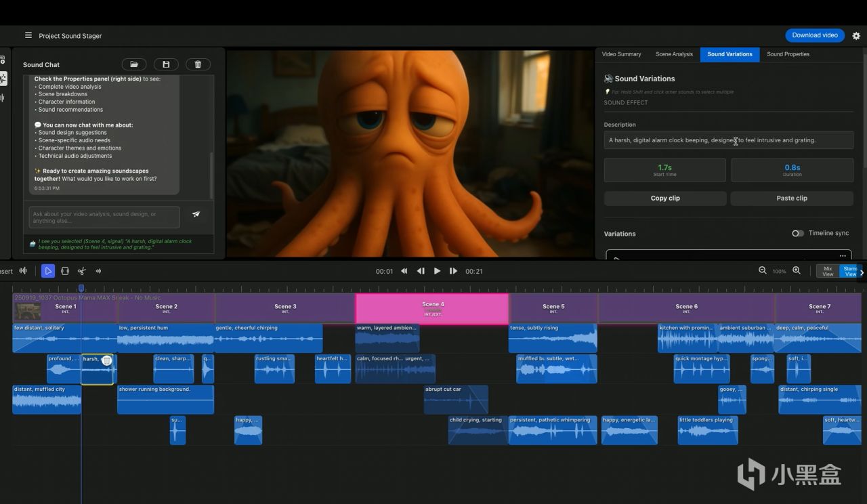Activate the scissors cut tool

tap(81, 271)
